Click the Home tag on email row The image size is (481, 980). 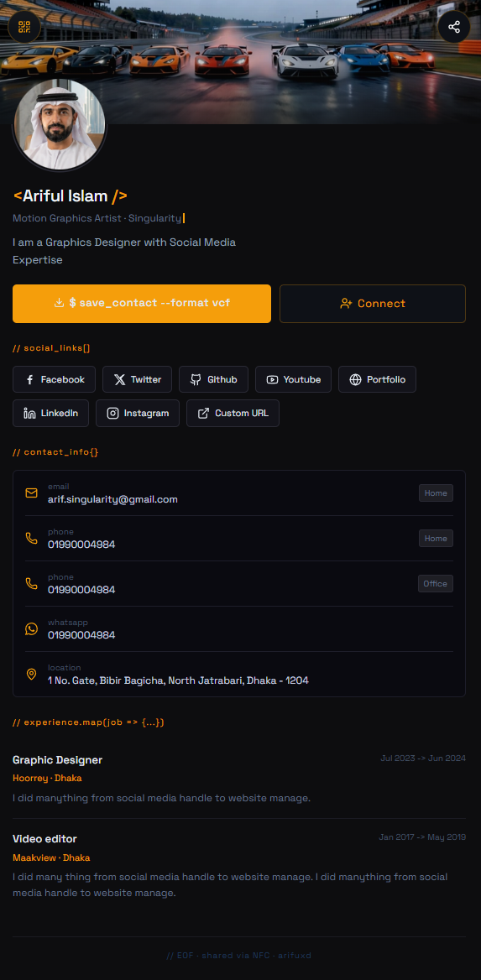(436, 493)
